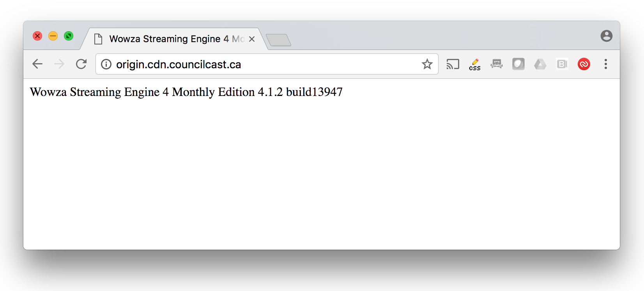The image size is (644, 291).
Task: Open the Chrome user profile menu
Action: coord(607,36)
